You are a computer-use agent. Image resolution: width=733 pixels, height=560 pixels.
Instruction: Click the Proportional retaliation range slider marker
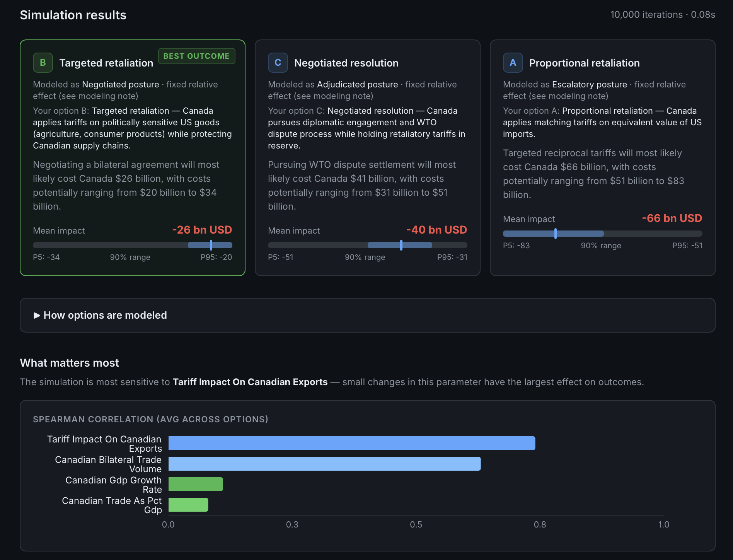click(556, 234)
